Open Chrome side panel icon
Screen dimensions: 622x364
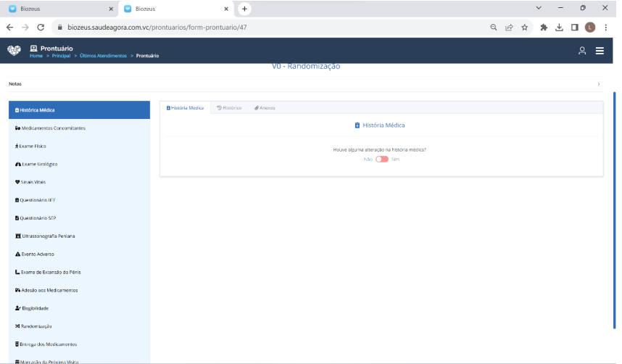coord(574,27)
